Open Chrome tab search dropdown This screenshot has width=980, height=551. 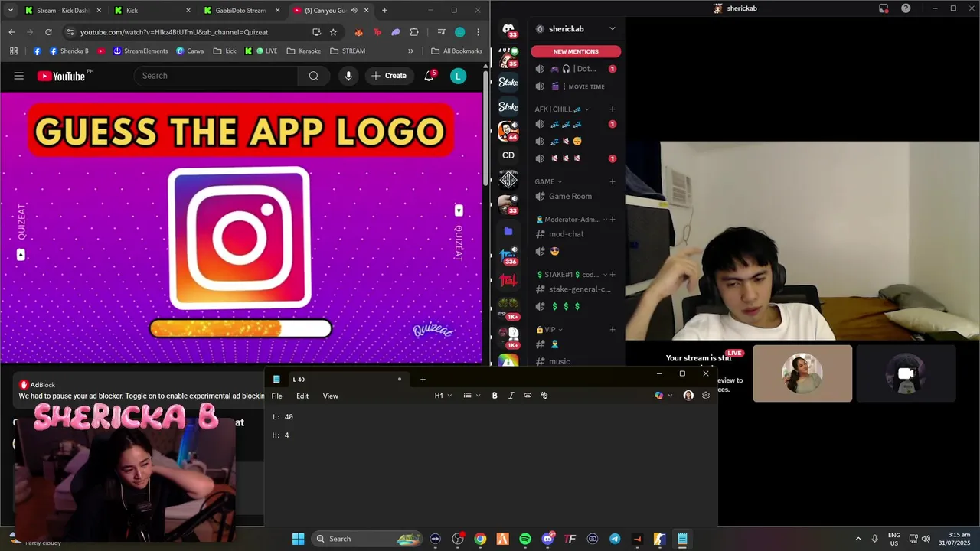coord(11,11)
